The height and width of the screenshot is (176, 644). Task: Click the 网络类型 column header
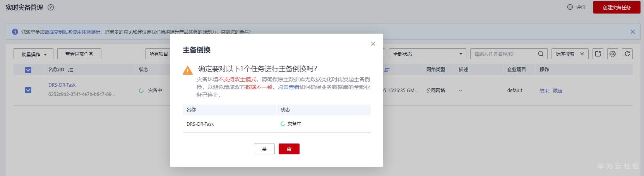pyautogui.click(x=436, y=70)
